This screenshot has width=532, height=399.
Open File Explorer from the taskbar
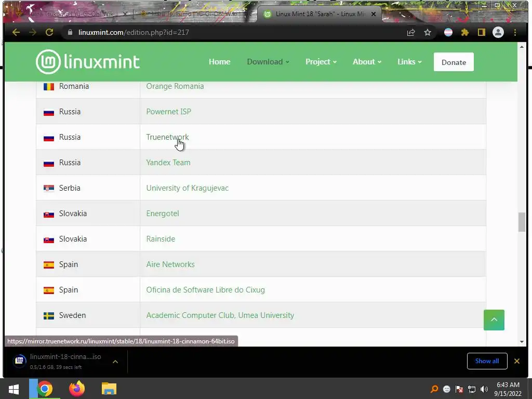pos(109,389)
